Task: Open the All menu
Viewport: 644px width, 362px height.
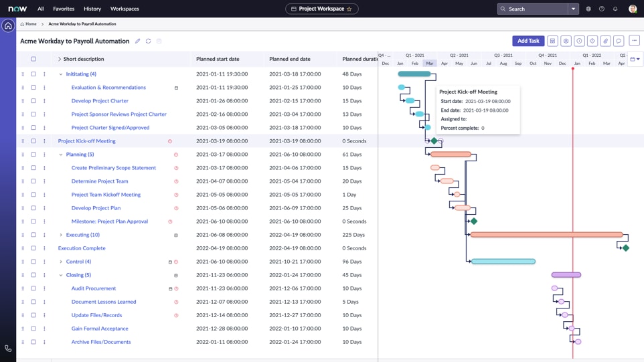Action: (x=41, y=9)
